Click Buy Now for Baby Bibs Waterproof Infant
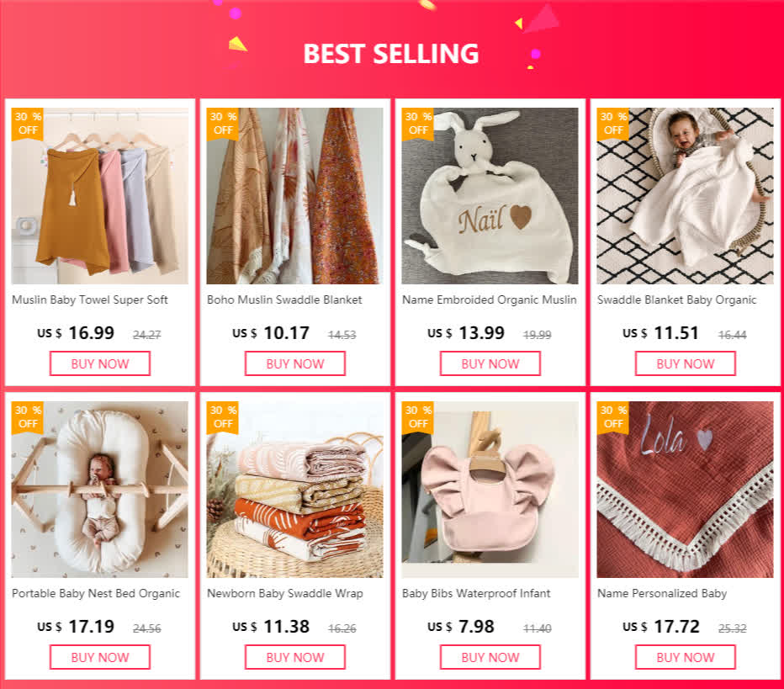This screenshot has height=689, width=784. (490, 657)
